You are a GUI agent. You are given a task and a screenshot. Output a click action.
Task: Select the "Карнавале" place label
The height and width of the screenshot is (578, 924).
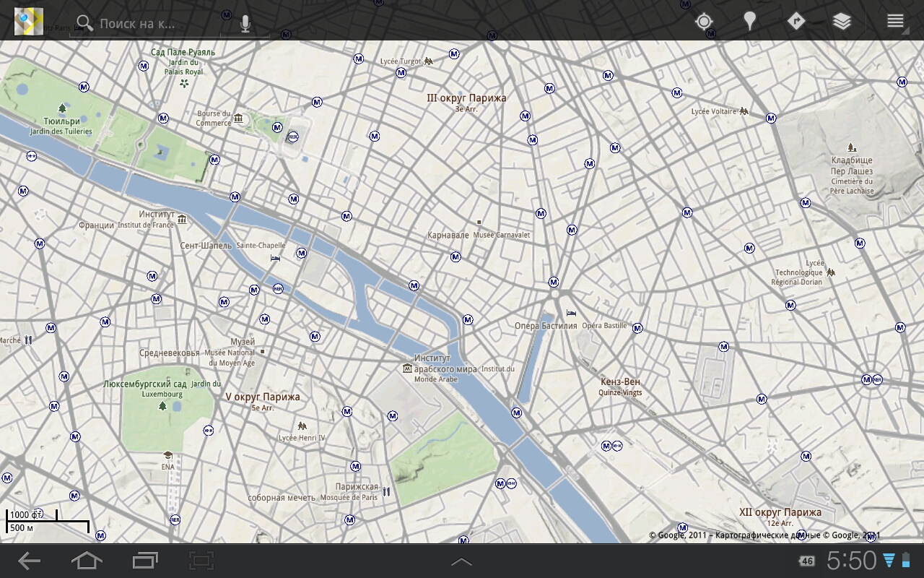point(448,236)
